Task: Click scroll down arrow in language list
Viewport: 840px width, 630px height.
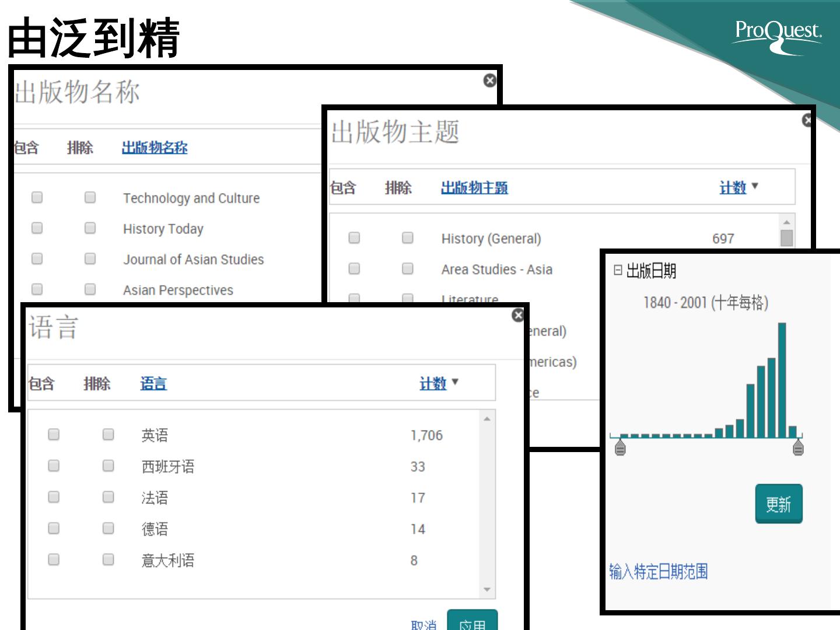Action: click(x=487, y=590)
